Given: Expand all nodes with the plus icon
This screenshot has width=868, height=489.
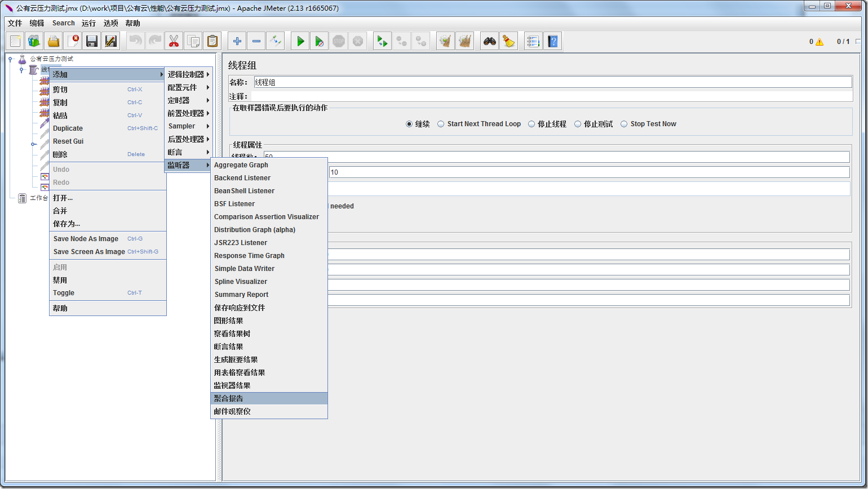Looking at the screenshot, I should coord(237,41).
